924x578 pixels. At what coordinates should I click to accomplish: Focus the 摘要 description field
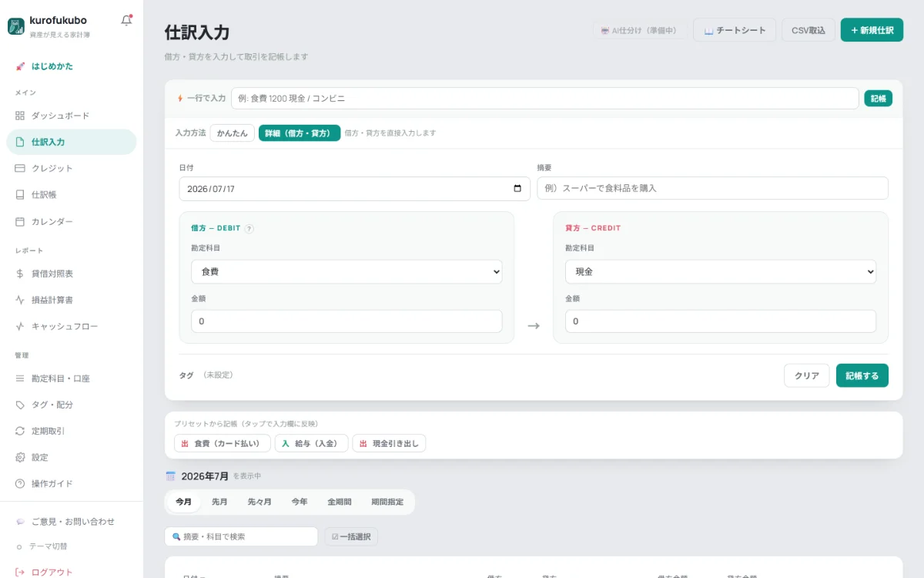point(713,189)
